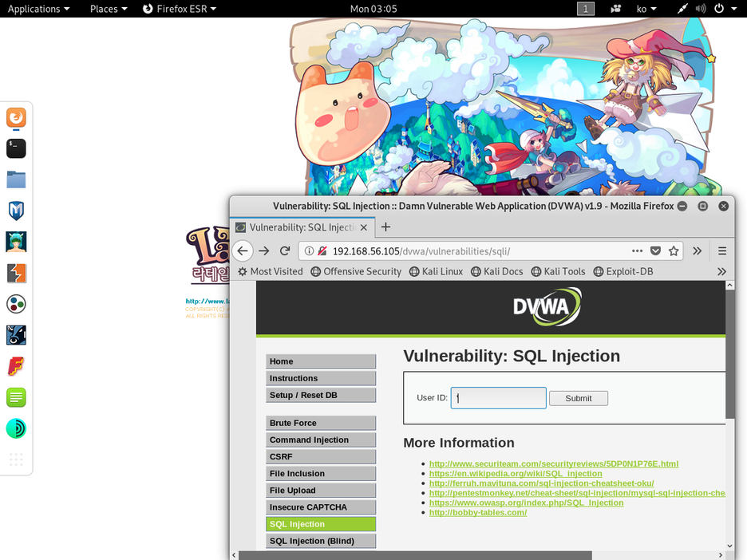
Task: Launch the teal swirl dock icon
Action: 16,428
